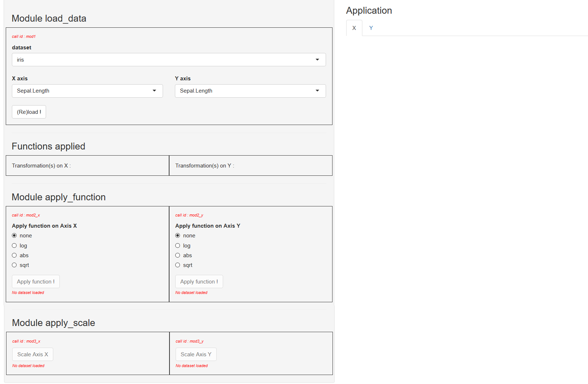
Task: Click the 'Module load_data' heading
Action: pos(49,18)
